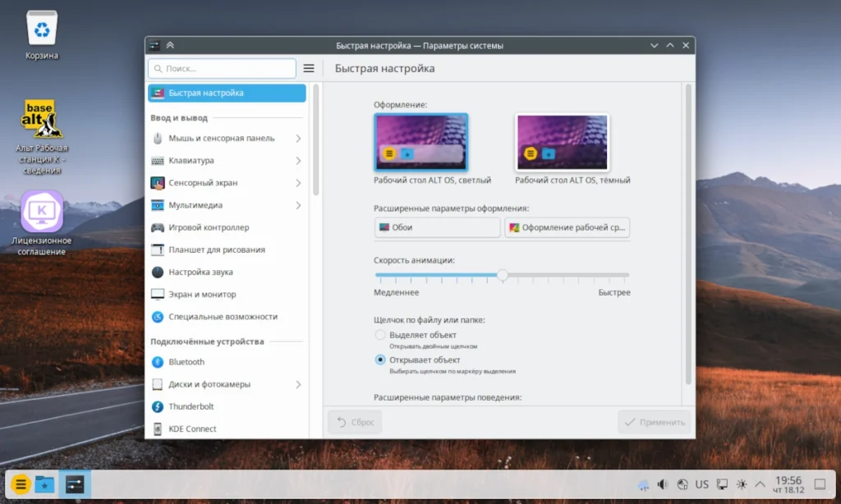Image resolution: width=841 pixels, height=504 pixels.
Task: Open Thunderbolt settings
Action: pos(227,406)
